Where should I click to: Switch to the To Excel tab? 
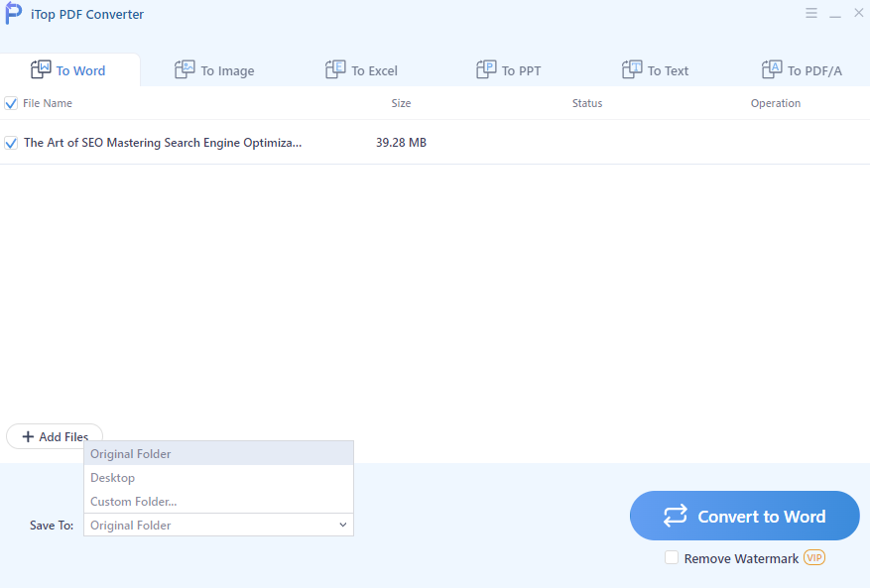pyautogui.click(x=362, y=70)
